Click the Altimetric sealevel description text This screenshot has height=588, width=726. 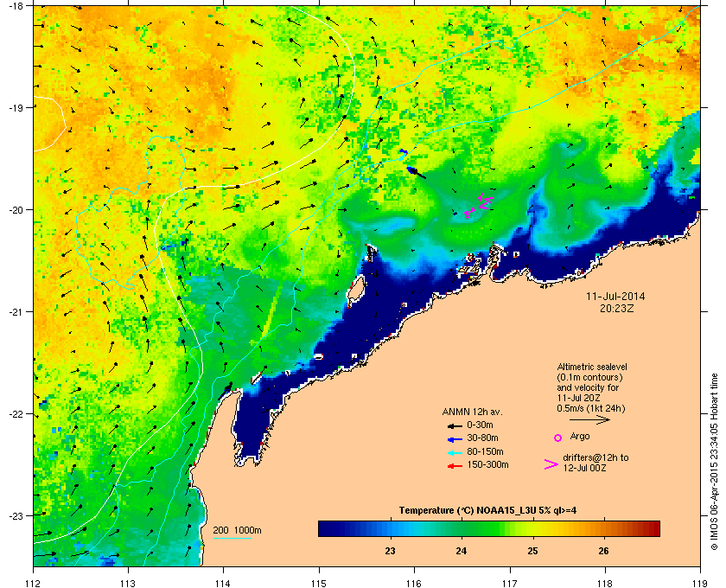point(592,387)
